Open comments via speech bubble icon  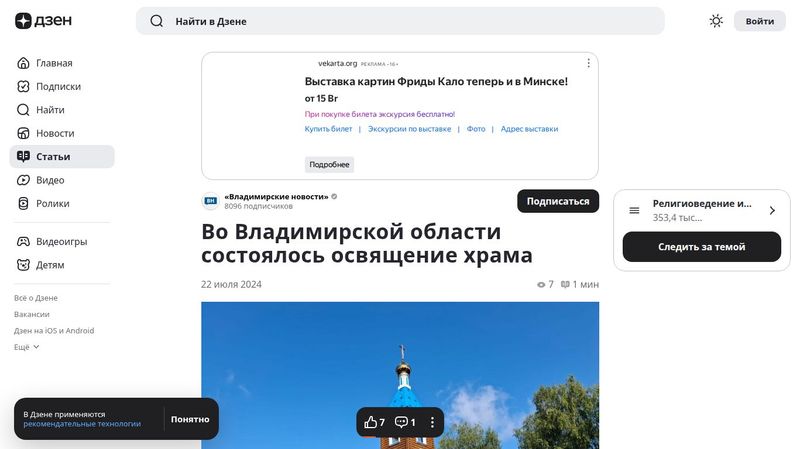[x=401, y=422]
